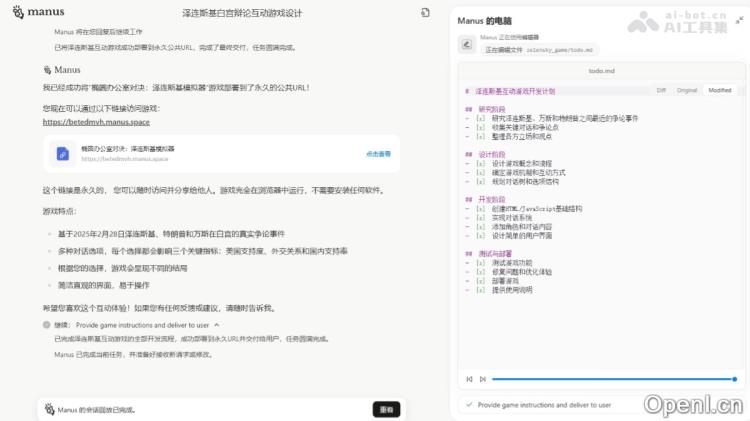
Task: Jump to next step in playback
Action: pos(482,379)
